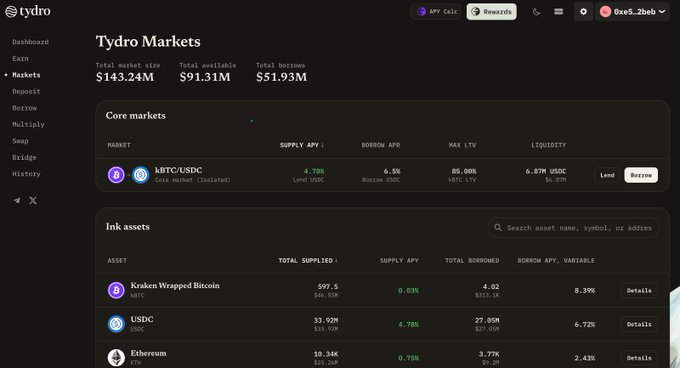The height and width of the screenshot is (368, 680).
Task: Expand the 0xe5..2beb wallet dropdown
Action: [x=632, y=12]
